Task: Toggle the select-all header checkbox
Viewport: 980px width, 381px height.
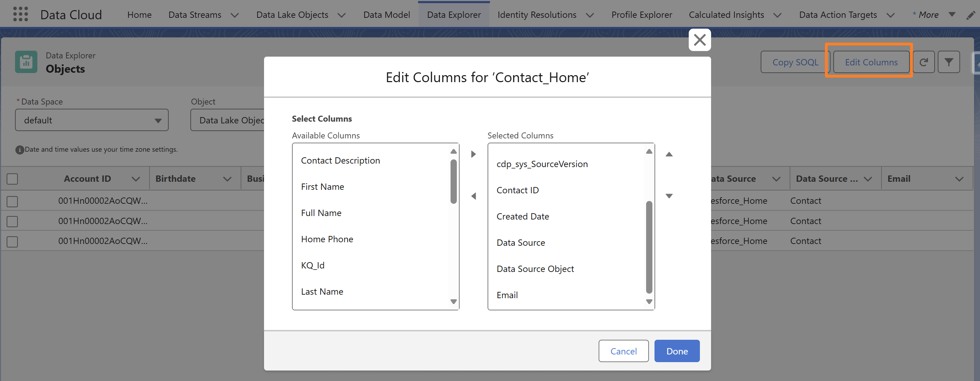Action: (x=12, y=179)
